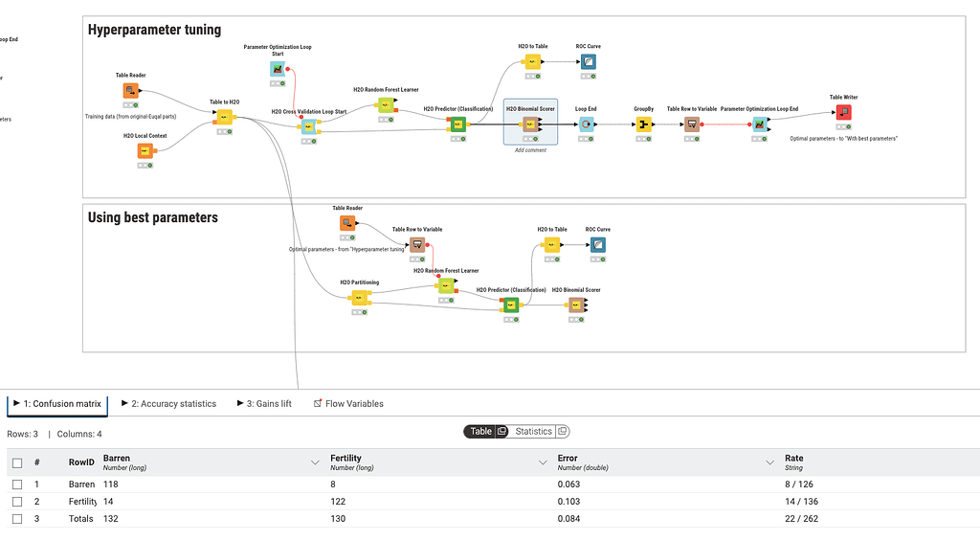Viewport: 980px width, 541px height.
Task: Click the Table to H2O node
Action: point(224,117)
